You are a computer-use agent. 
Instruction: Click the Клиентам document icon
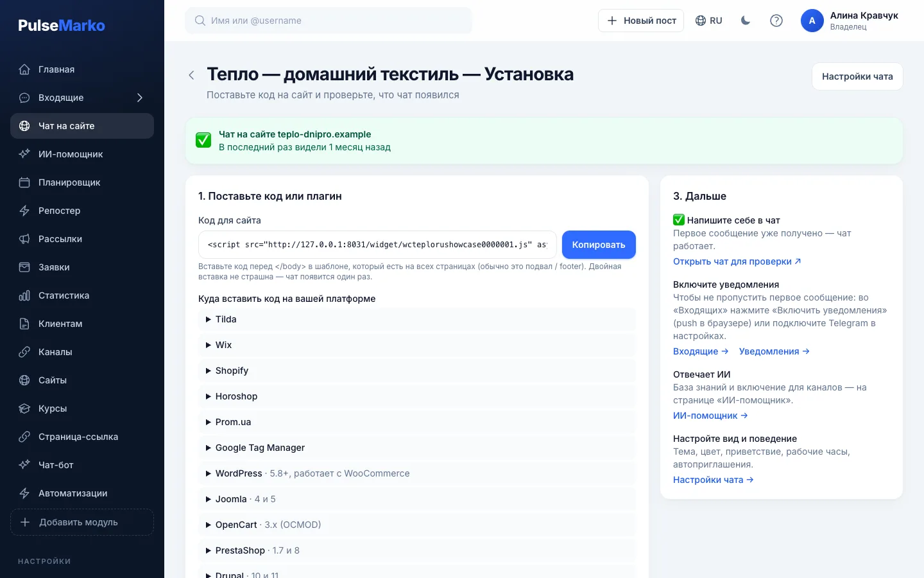click(x=24, y=324)
